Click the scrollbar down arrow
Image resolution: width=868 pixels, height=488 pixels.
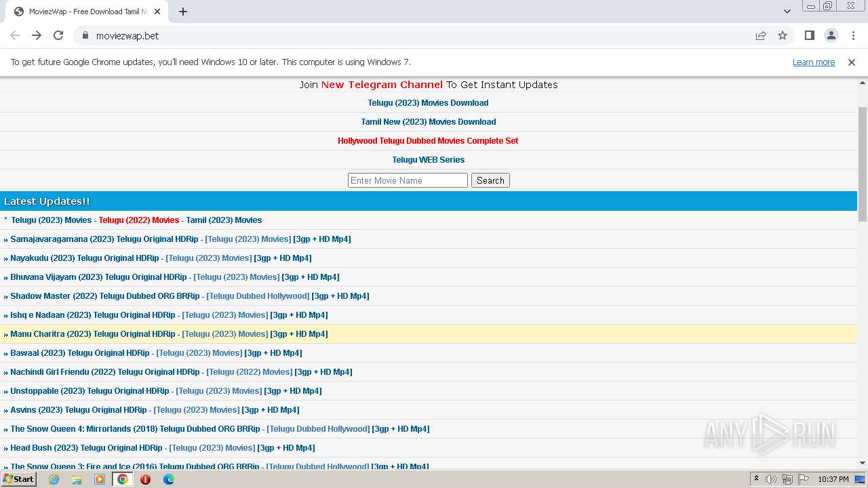pyautogui.click(x=863, y=463)
